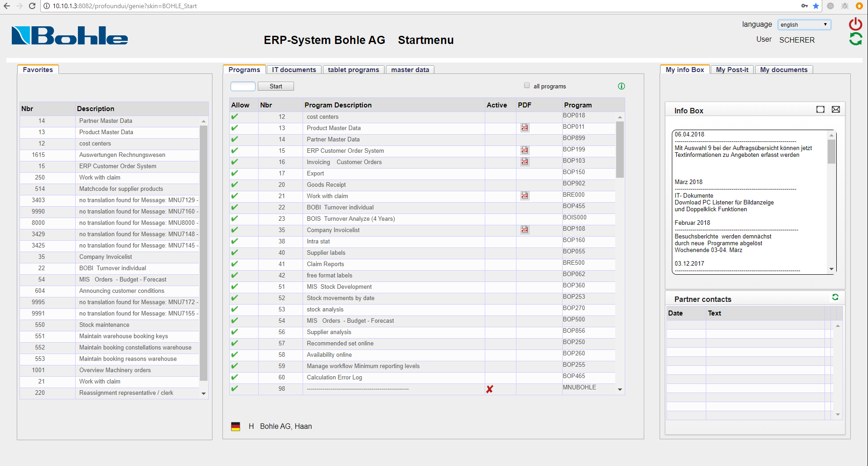
Task: Reload the page in the browser
Action: pos(32,6)
